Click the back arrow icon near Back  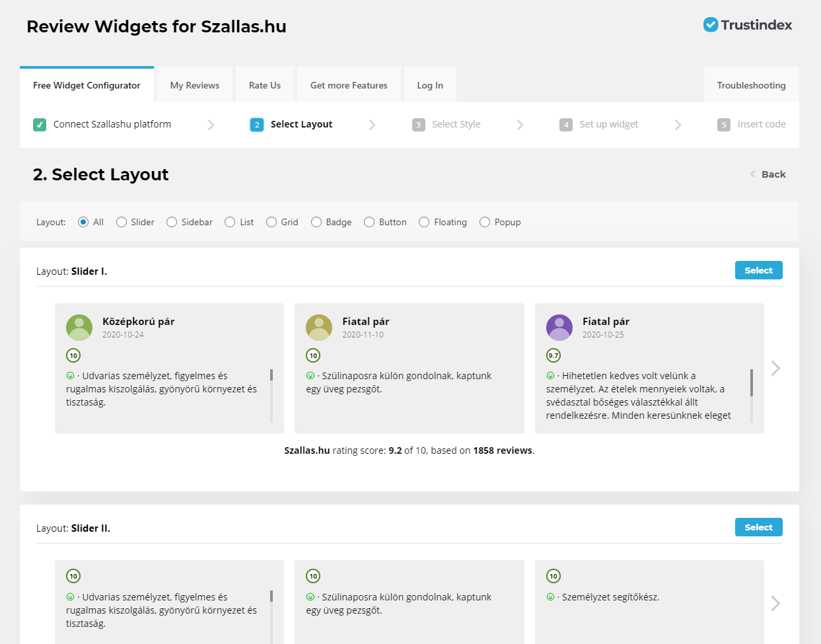pyautogui.click(x=752, y=174)
